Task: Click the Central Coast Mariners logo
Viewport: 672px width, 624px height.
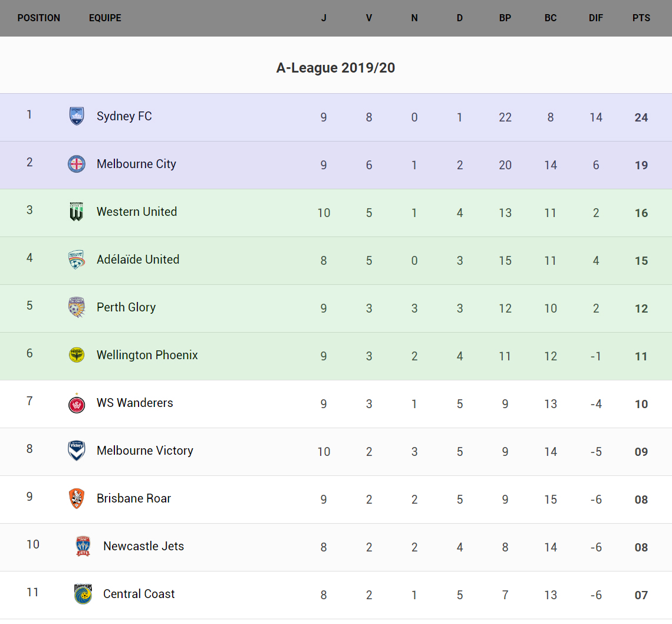Action: click(83, 594)
